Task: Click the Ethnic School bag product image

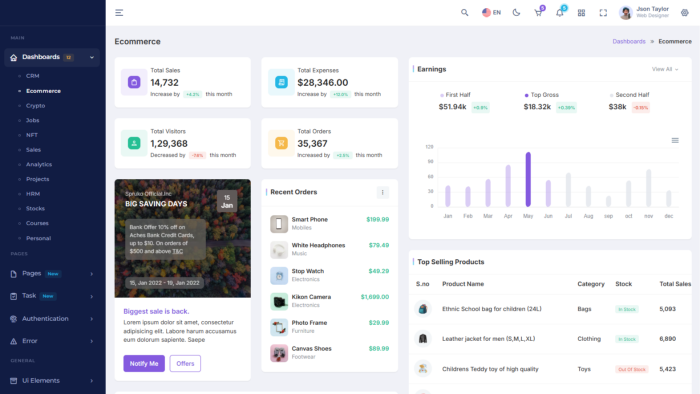Action: point(423,309)
